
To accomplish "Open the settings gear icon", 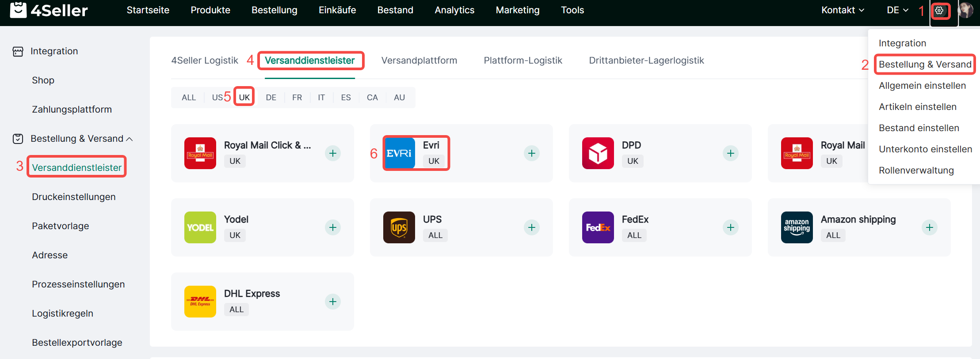I will (x=939, y=11).
